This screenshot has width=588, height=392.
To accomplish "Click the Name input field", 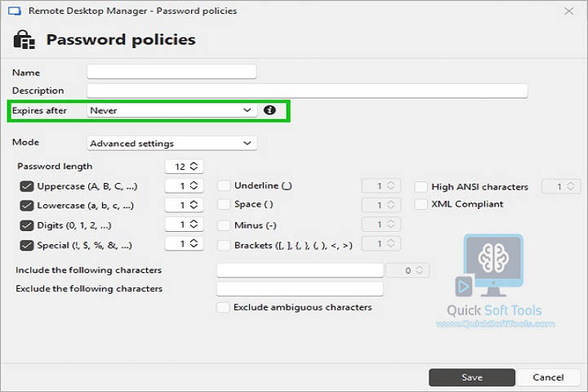I will 171,72.
